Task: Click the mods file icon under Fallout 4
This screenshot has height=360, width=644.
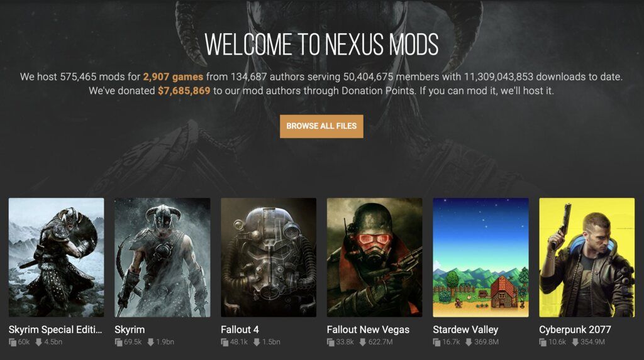Action: [x=225, y=342]
